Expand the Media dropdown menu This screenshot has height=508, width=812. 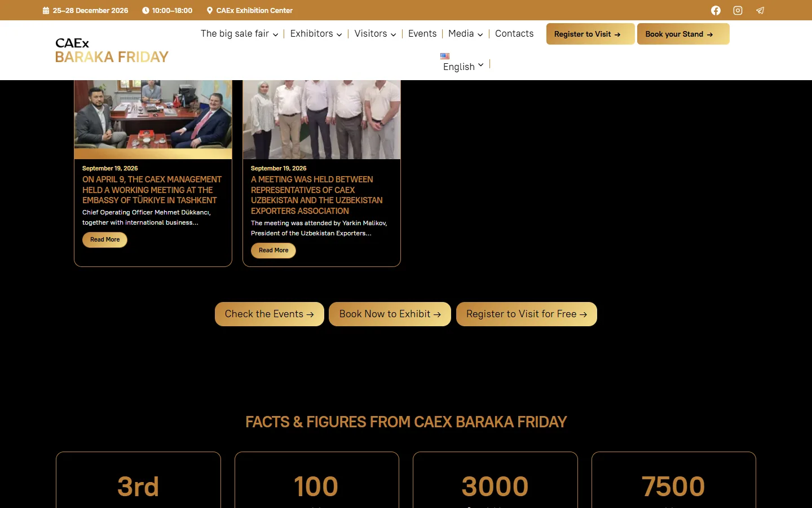[465, 34]
